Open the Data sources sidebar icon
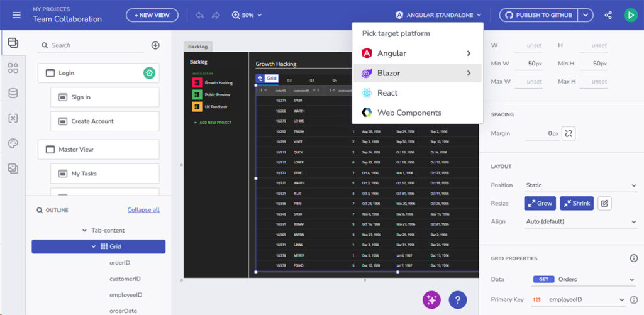 (13, 93)
